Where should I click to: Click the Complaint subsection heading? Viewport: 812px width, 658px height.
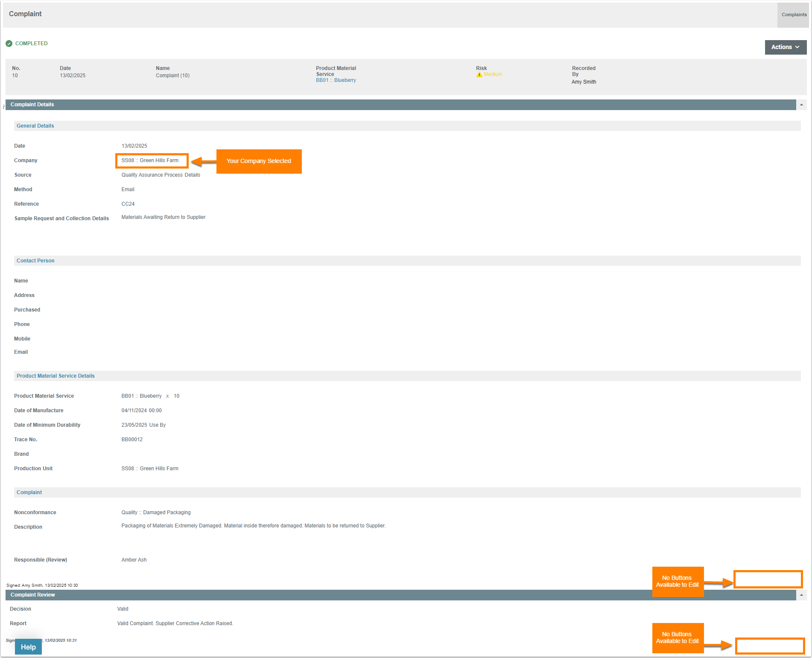tap(29, 492)
